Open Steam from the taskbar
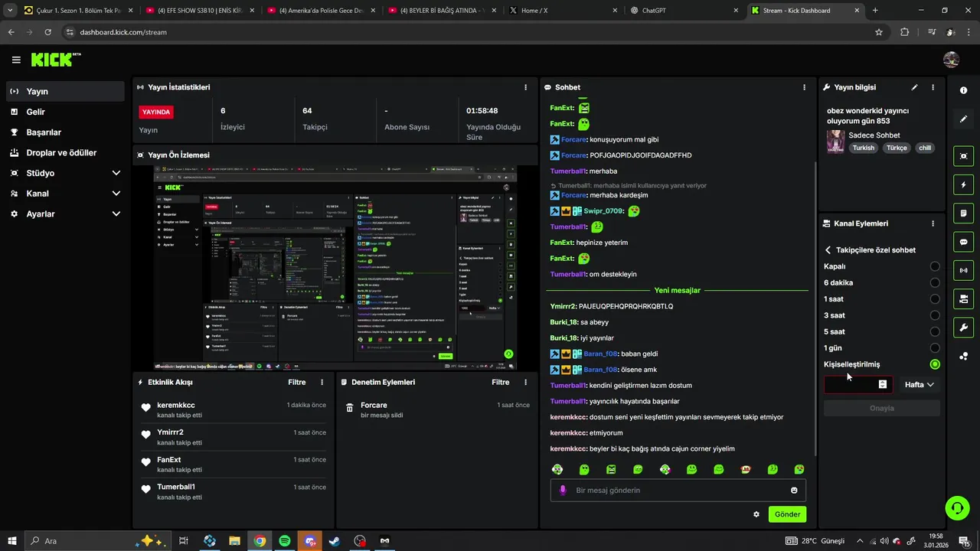 point(335,541)
